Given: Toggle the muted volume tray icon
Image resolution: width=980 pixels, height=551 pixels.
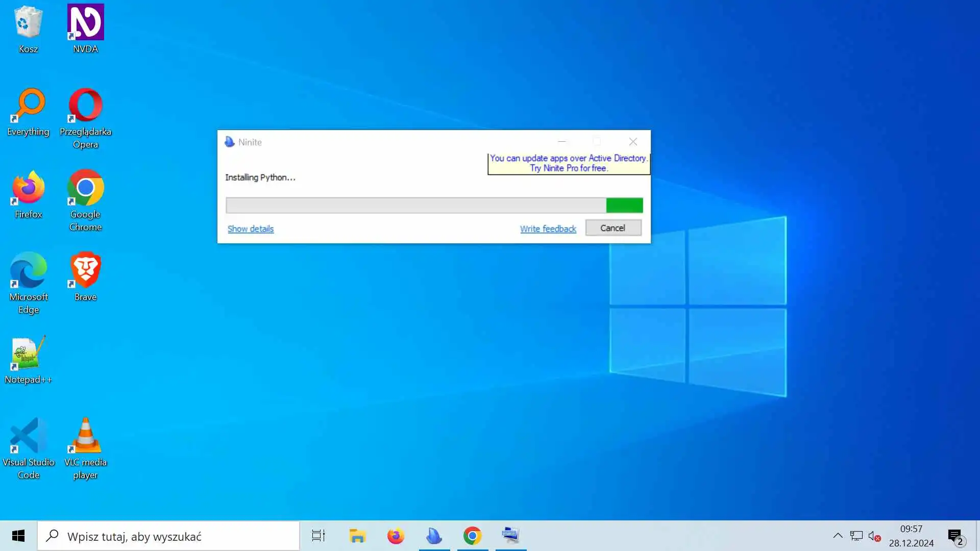Looking at the screenshot, I should 874,536.
